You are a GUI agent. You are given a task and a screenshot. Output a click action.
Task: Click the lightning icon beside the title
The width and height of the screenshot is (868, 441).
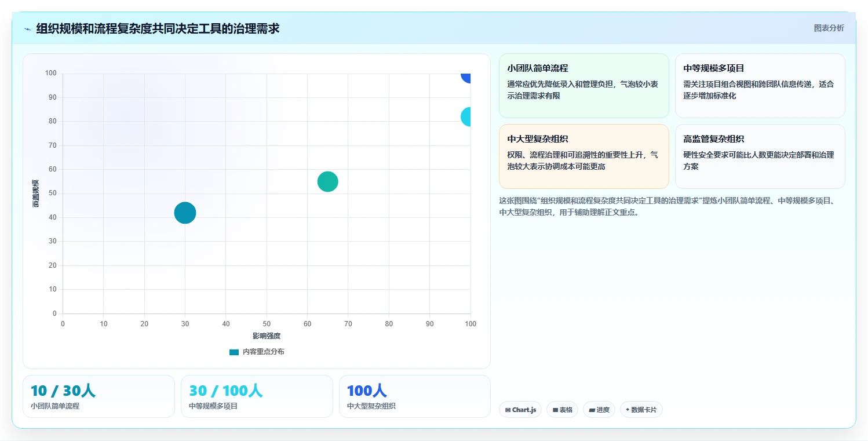point(27,28)
